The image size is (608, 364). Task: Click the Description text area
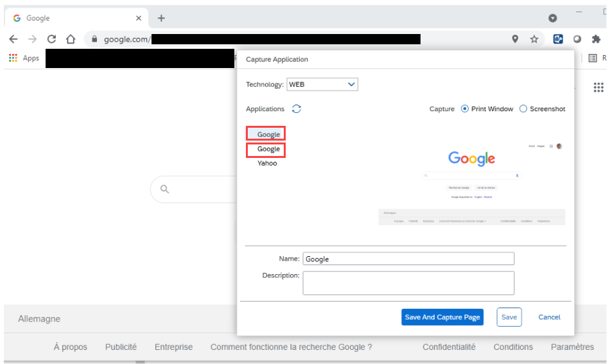click(408, 283)
